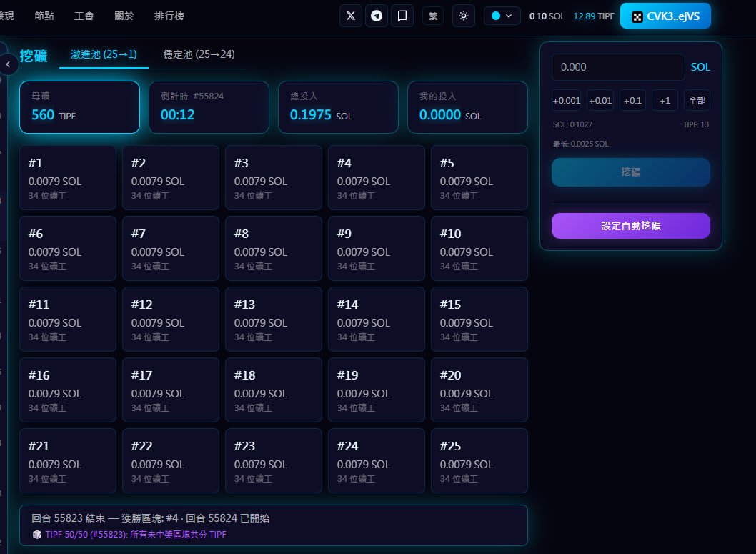The height and width of the screenshot is (554, 756).
Task: Toggle the light theme sun icon
Action: pyautogui.click(x=464, y=16)
